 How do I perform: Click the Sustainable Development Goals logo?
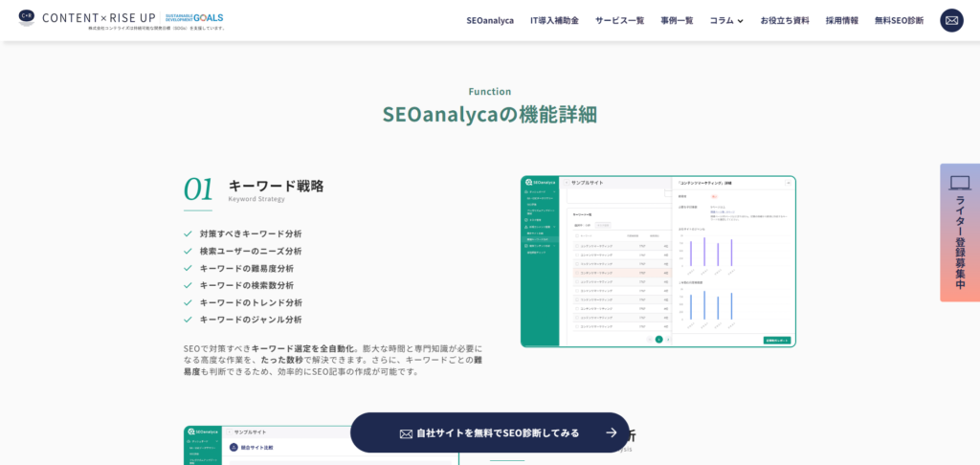tap(194, 17)
